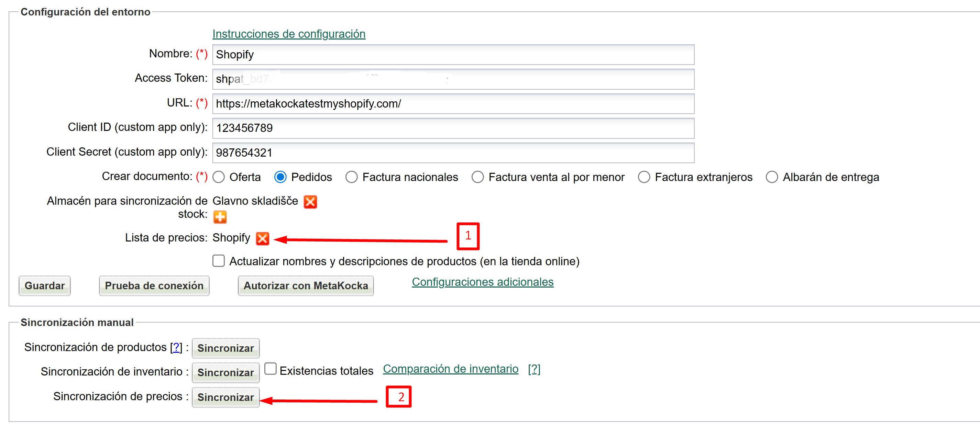Run Prueba de conexión

(x=154, y=285)
